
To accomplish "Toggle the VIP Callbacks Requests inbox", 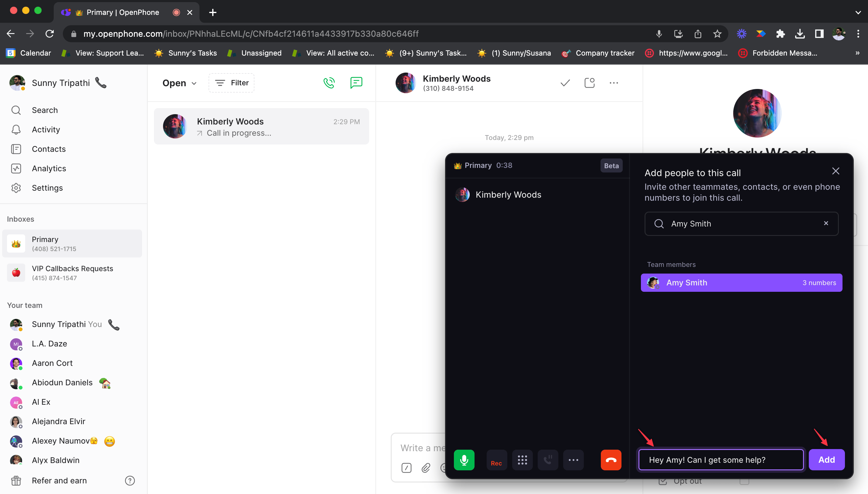I will 72,273.
